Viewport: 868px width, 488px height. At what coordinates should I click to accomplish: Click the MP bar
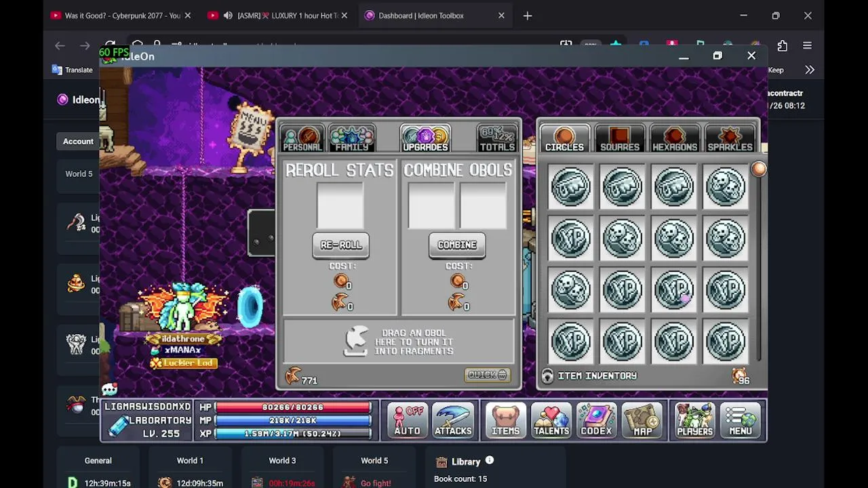tap(293, 420)
